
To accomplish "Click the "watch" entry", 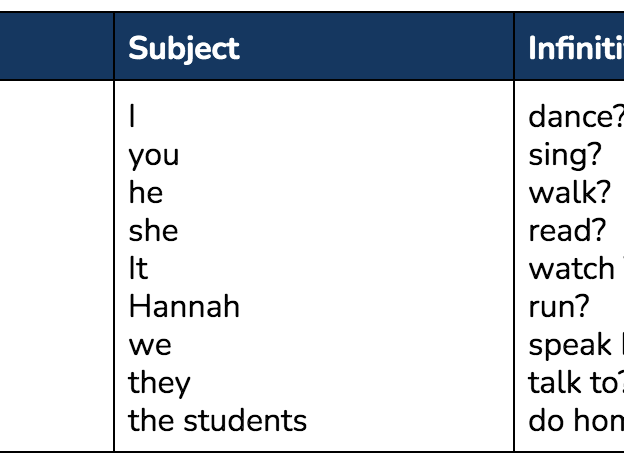I will (x=571, y=268).
